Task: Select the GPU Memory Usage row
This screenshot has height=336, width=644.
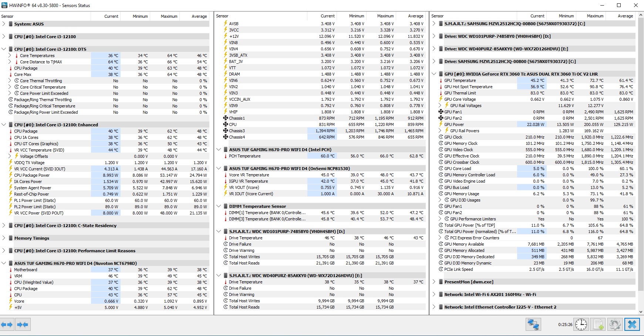Action: (x=536, y=194)
